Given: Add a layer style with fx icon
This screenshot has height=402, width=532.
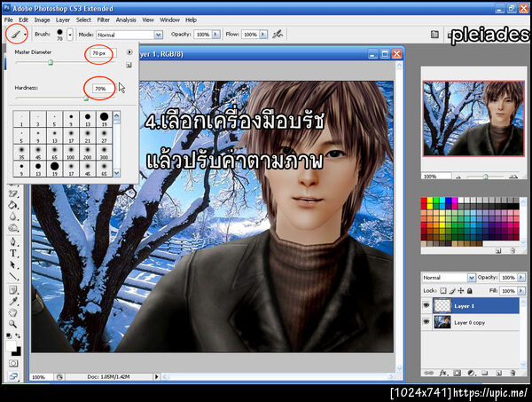Looking at the screenshot, I should (x=442, y=373).
